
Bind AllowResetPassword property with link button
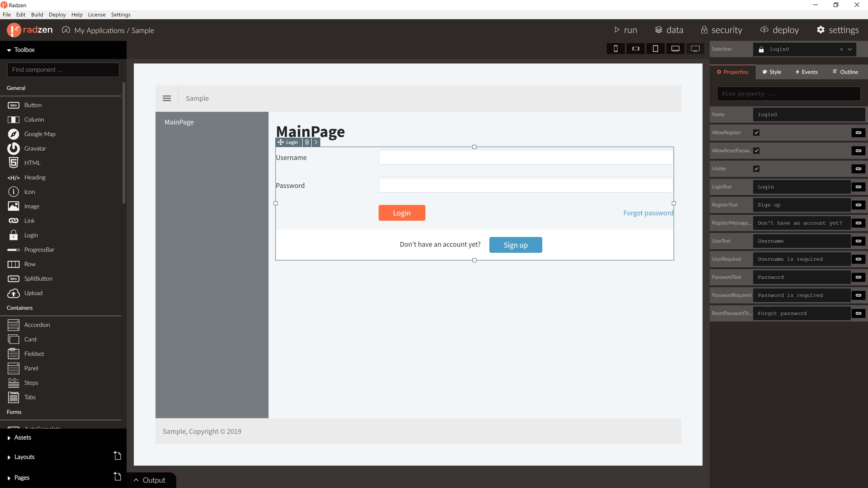[858, 151]
